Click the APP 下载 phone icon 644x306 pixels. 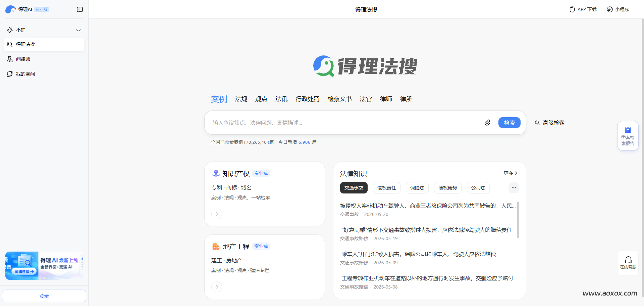[x=572, y=9]
